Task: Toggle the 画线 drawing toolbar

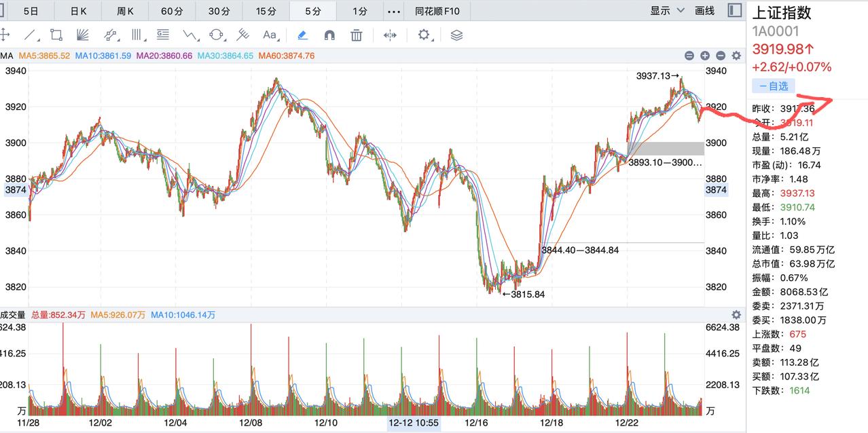Action: pos(705,11)
